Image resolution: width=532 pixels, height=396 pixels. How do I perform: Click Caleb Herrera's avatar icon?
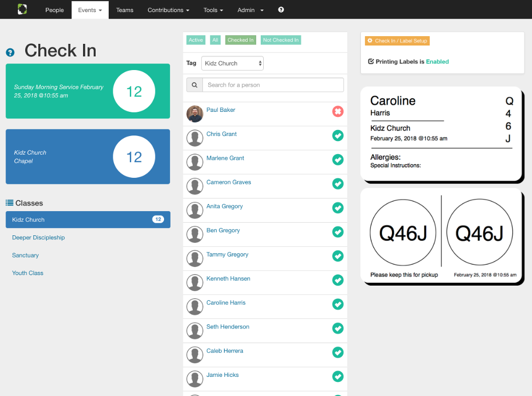[x=195, y=355]
